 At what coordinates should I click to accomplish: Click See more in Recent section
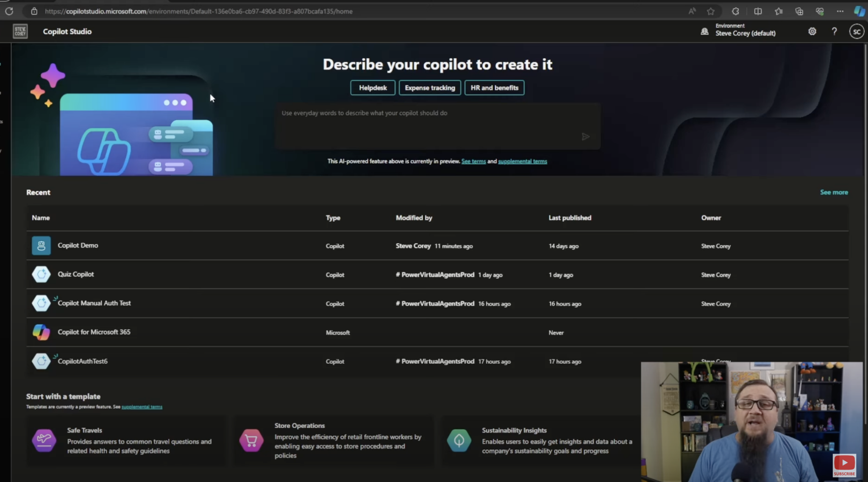pos(834,192)
